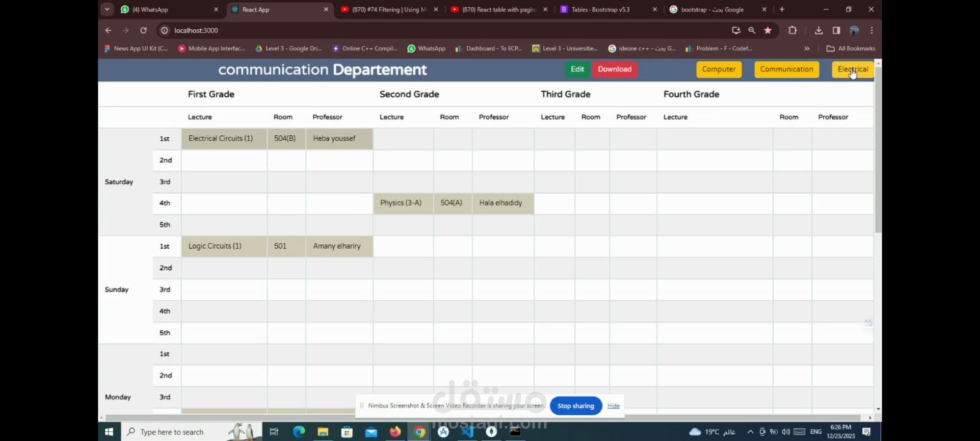
Task: Switch to the 'React table with pagination' YouTube tab
Action: point(499,9)
